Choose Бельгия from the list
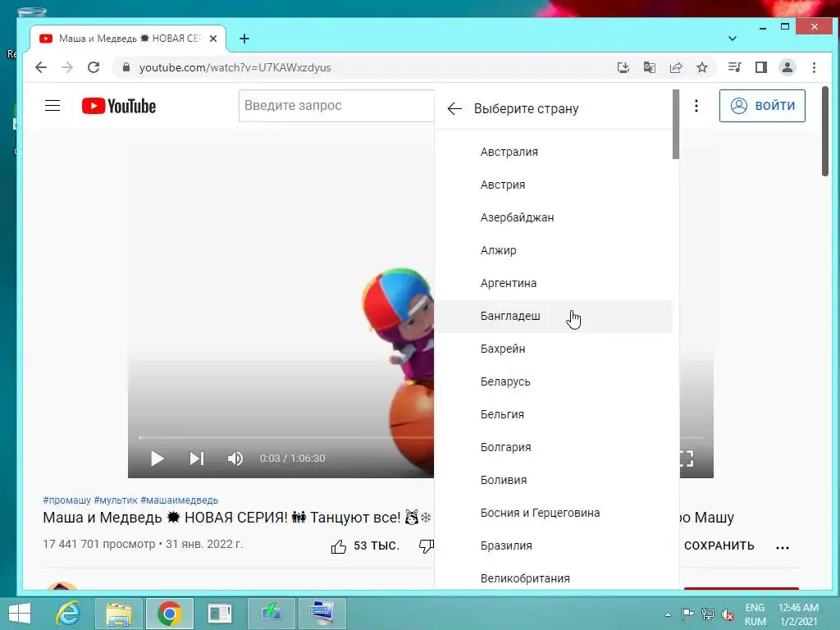Viewport: 840px width, 630px height. pyautogui.click(x=554, y=414)
